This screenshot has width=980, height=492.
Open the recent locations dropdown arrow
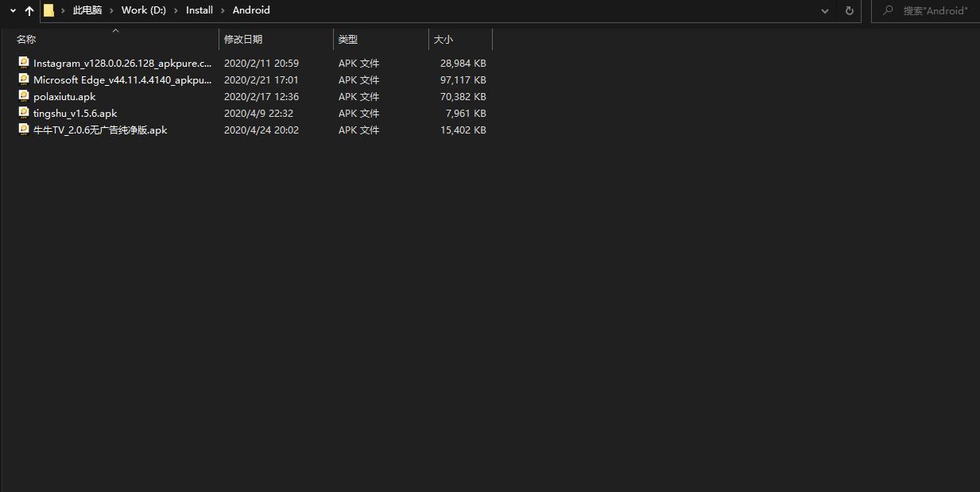point(13,11)
